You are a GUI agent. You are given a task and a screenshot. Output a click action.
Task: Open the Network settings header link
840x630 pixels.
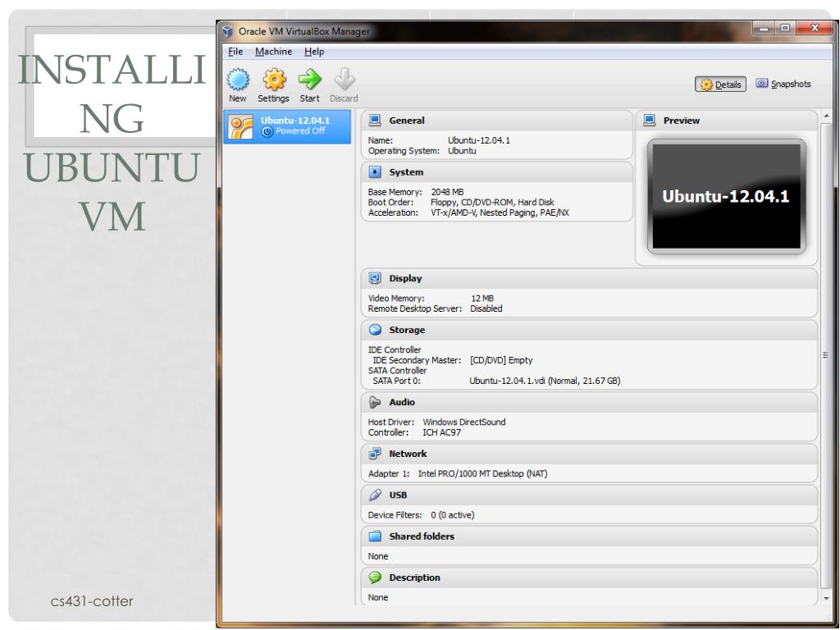point(408,454)
